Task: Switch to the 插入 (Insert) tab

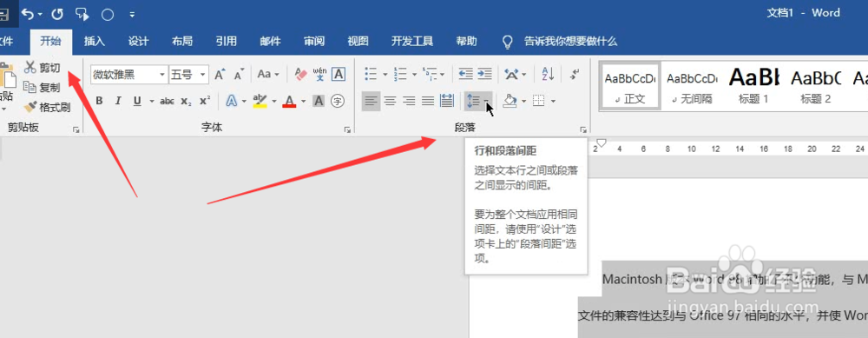Action: click(x=95, y=42)
